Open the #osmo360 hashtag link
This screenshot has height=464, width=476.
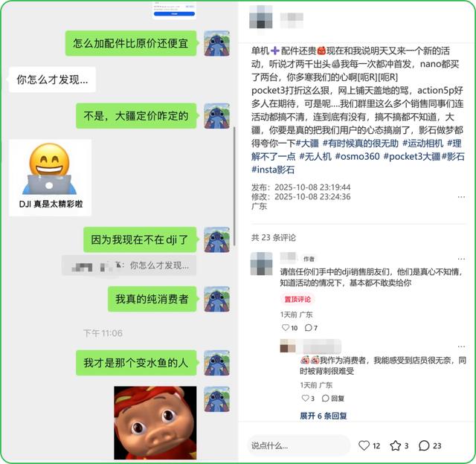[357, 156]
